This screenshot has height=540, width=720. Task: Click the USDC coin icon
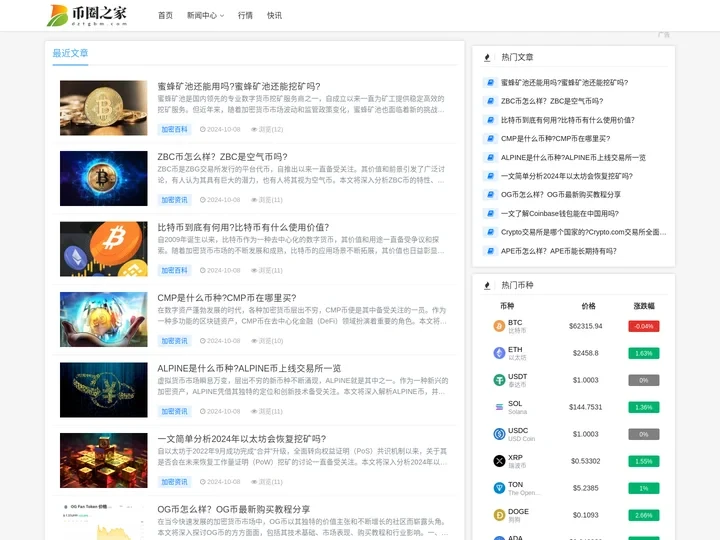[x=499, y=434]
